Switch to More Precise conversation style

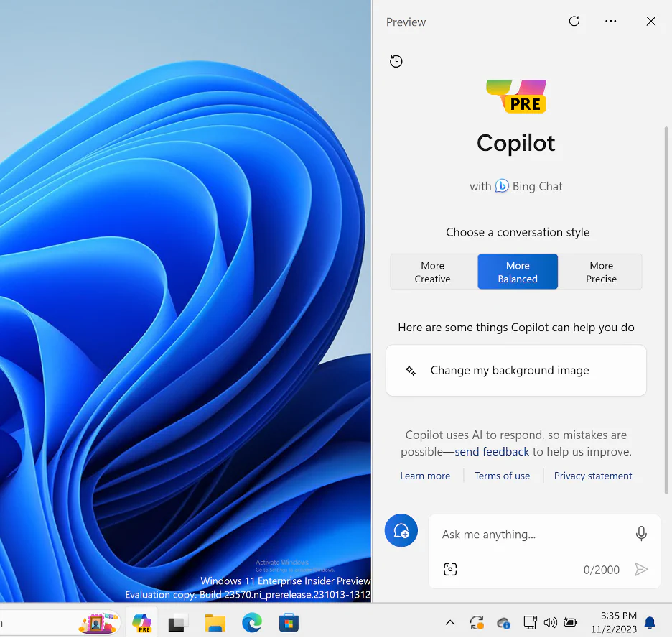(x=601, y=272)
